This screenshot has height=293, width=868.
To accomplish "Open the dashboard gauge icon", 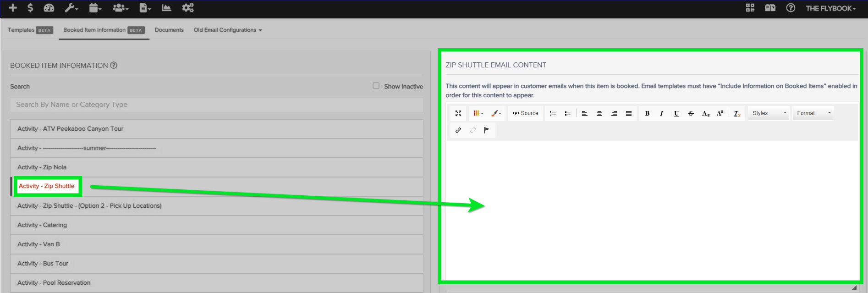I will pyautogui.click(x=49, y=8).
